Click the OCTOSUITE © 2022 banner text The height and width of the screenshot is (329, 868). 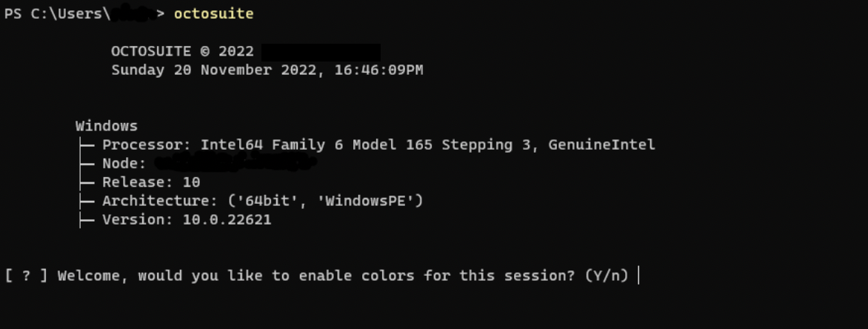[x=182, y=52]
